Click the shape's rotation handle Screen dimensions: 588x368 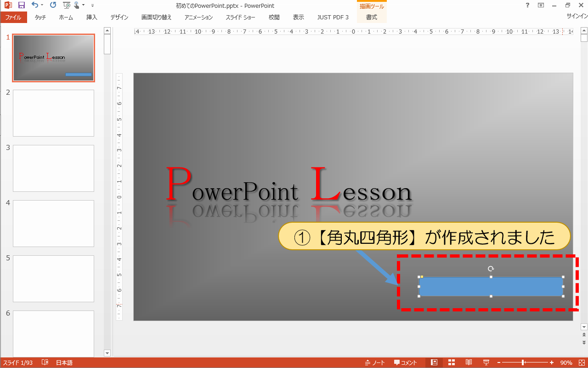[491, 269]
